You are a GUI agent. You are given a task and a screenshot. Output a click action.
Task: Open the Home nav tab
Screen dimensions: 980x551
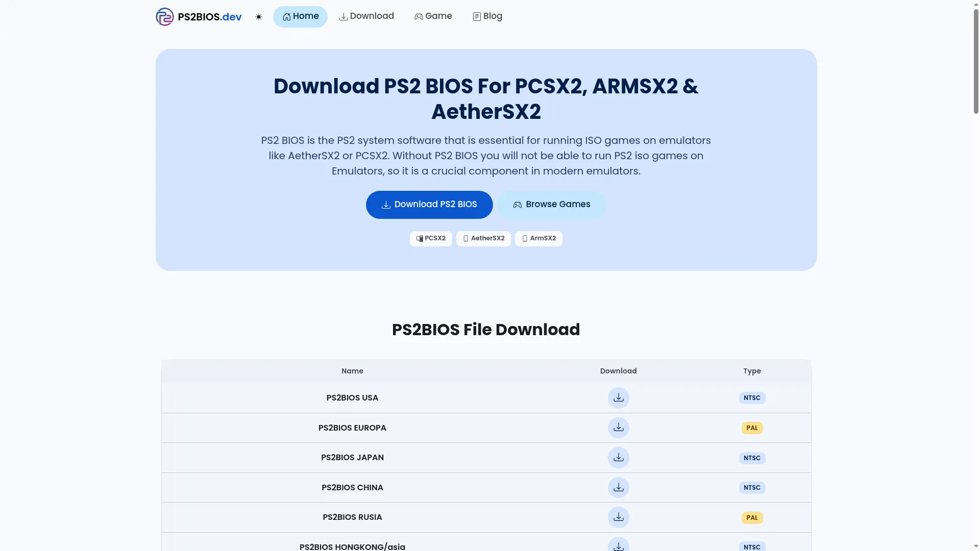tap(300, 16)
